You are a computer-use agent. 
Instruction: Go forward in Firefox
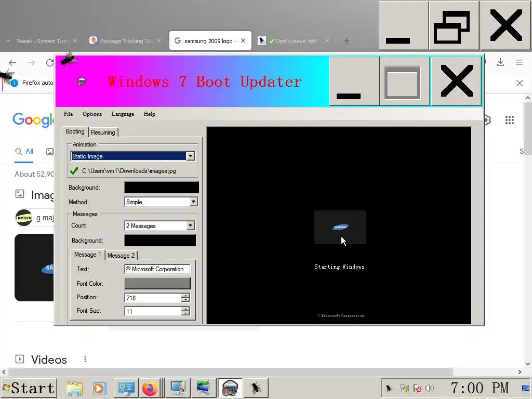coord(31,63)
